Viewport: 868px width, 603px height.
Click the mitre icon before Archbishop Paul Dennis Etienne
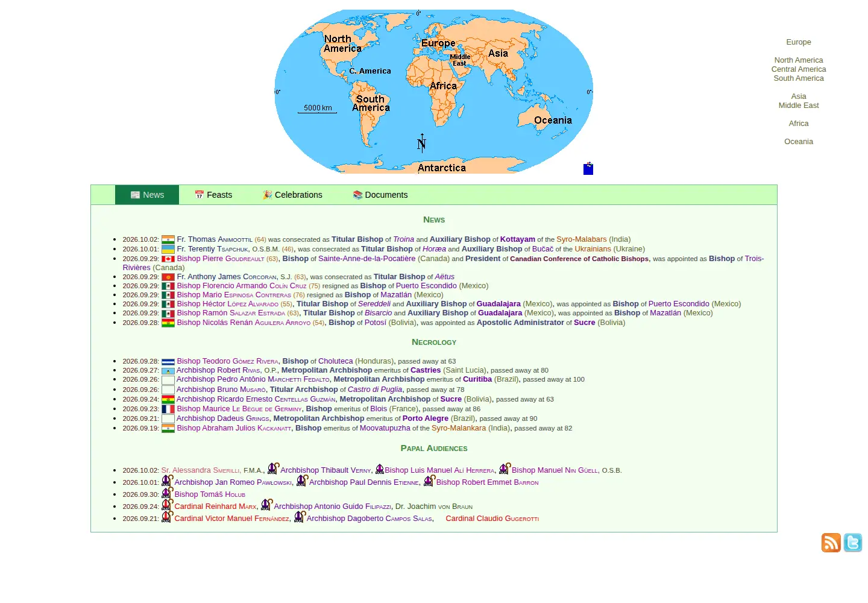coord(302,481)
